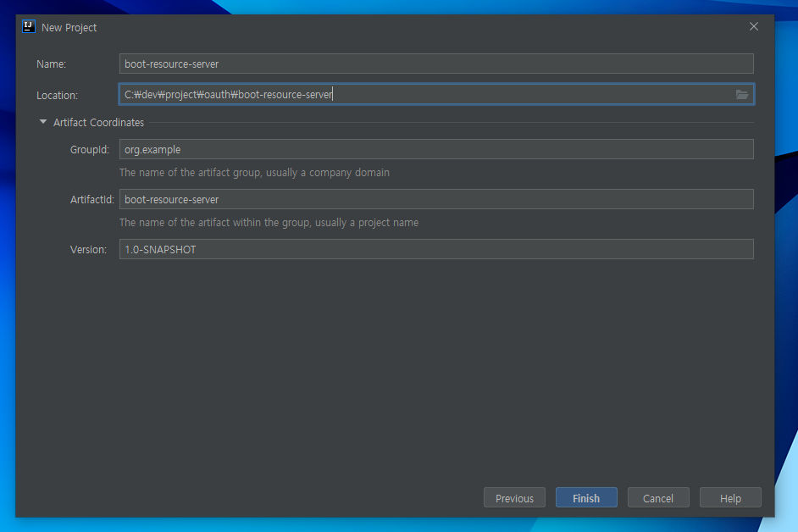Go back with the Previous button
The image size is (798, 532).
point(514,498)
